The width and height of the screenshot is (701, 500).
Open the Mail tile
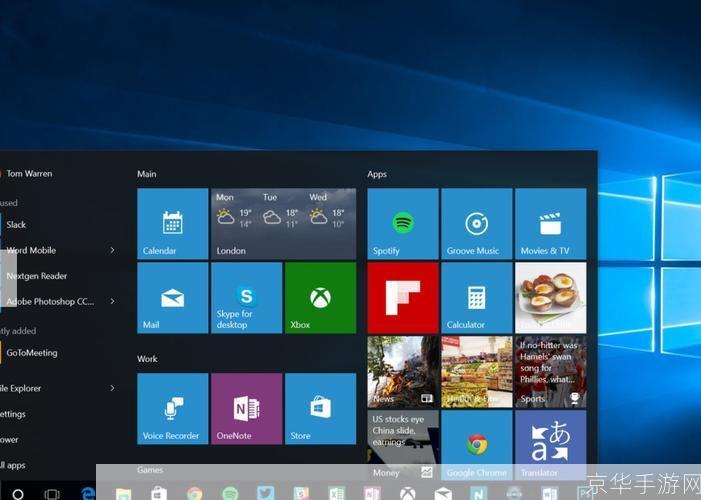173,298
